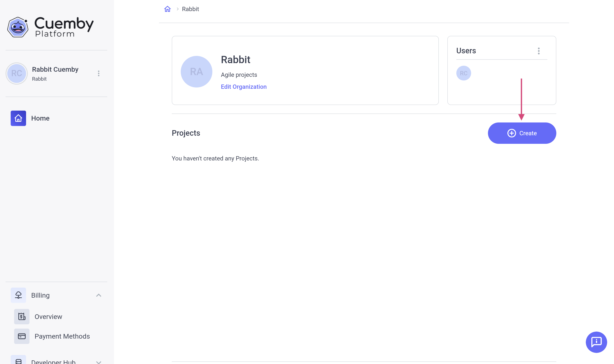Viewport: 614px width, 364px height.
Task: Click the RC user avatar in the Users card
Action: coord(463,73)
